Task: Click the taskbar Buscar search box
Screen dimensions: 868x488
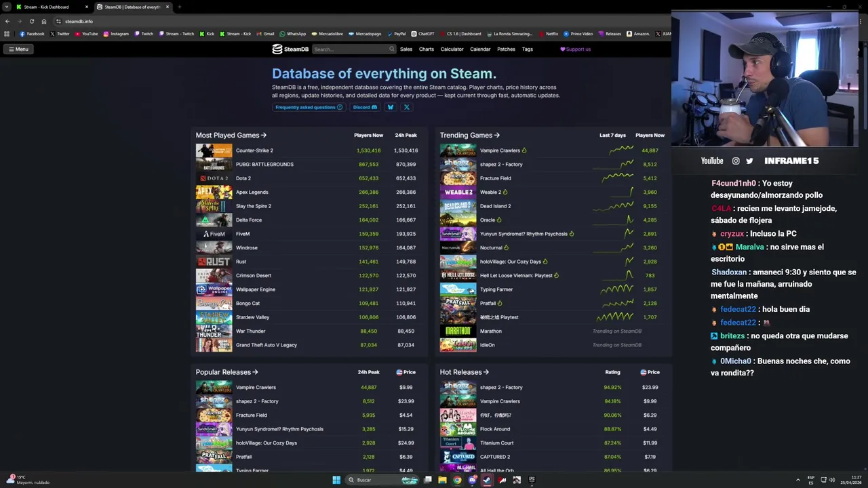Action: tap(383, 480)
